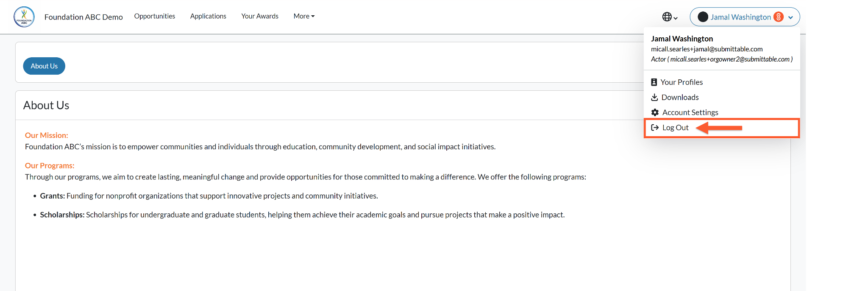Click the black user avatar circle
Image resolution: width=868 pixels, height=291 pixels.
coord(703,17)
